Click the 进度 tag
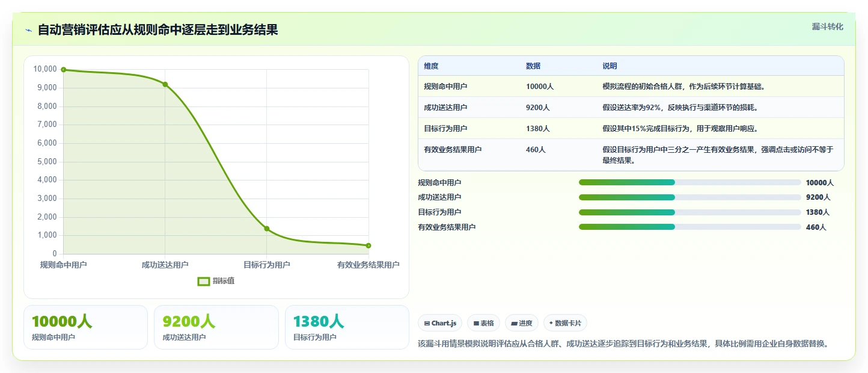This screenshot has width=868, height=373. (522, 323)
